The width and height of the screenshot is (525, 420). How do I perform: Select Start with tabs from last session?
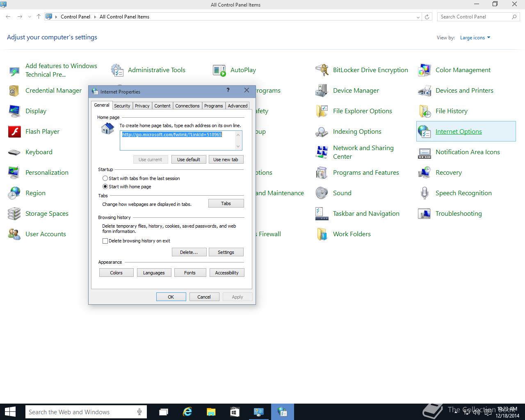pos(105,178)
